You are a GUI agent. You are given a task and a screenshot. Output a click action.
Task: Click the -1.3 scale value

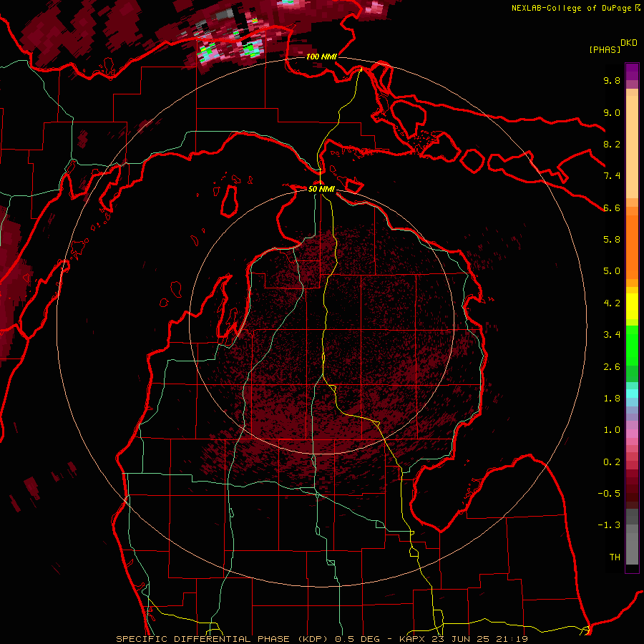pyautogui.click(x=609, y=525)
